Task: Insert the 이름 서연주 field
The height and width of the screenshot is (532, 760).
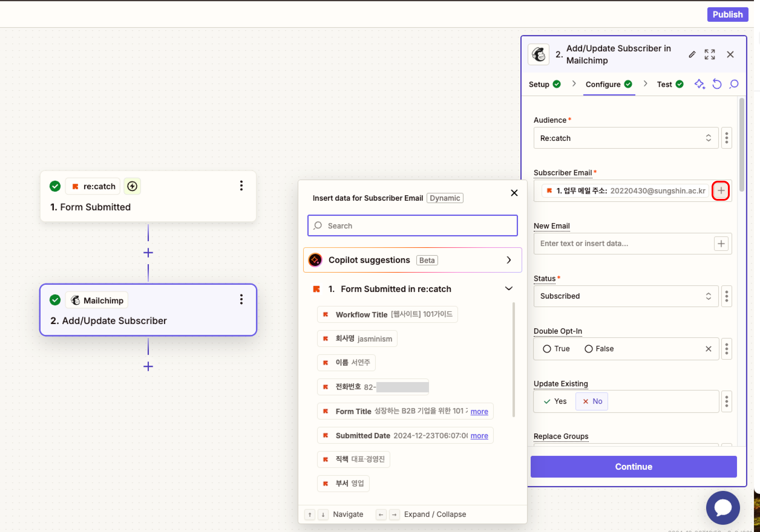Action: coord(346,363)
